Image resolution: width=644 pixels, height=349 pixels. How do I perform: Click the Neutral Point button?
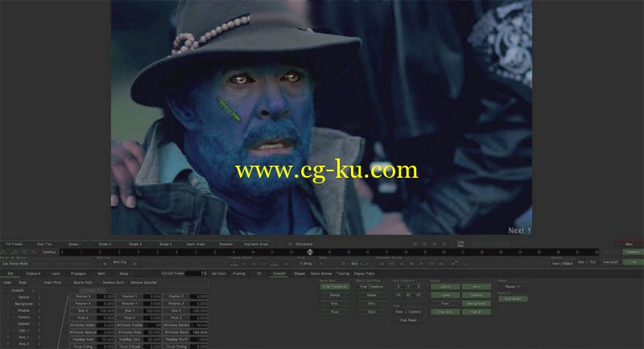(x=83, y=282)
